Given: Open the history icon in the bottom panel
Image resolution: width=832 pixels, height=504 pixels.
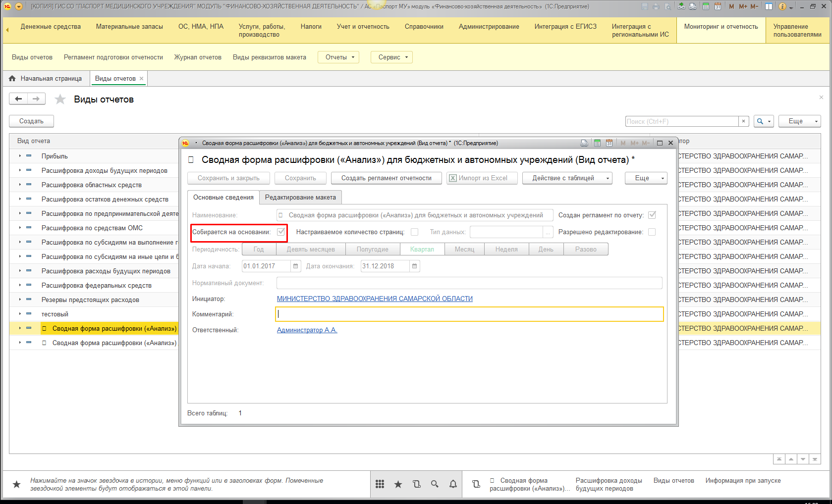Looking at the screenshot, I should pos(416,484).
